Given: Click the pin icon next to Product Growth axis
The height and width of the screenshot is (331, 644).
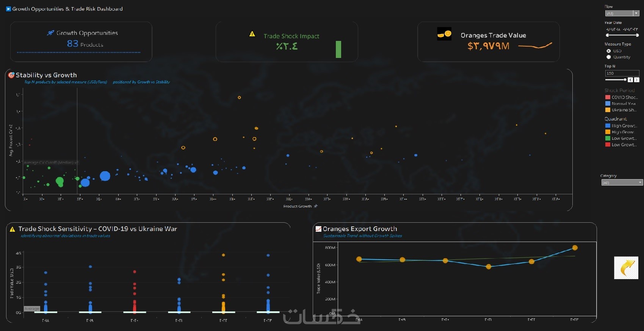Looking at the screenshot, I should pyautogui.click(x=316, y=206).
